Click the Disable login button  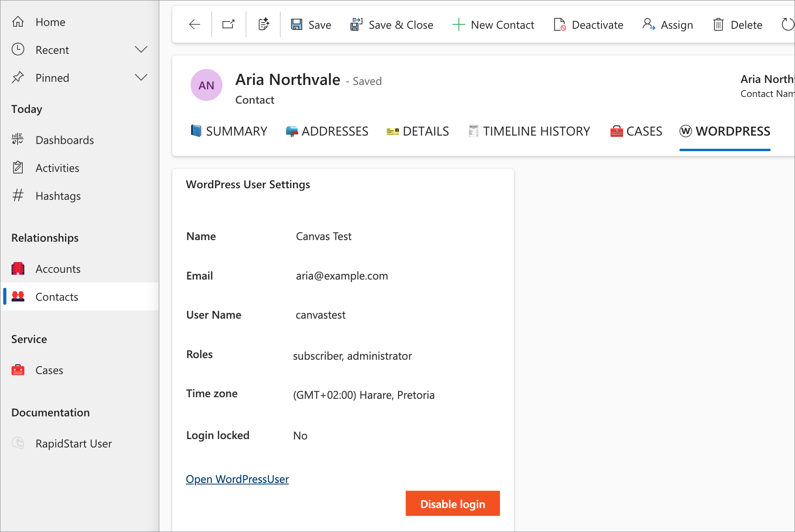453,503
